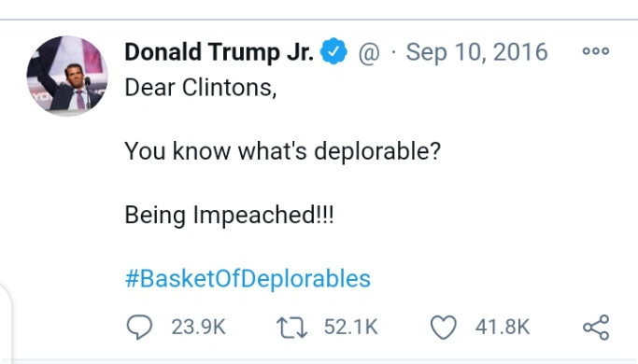Click the Donald Trump Jr. display name
This screenshot has width=638, height=364.
coord(219,52)
